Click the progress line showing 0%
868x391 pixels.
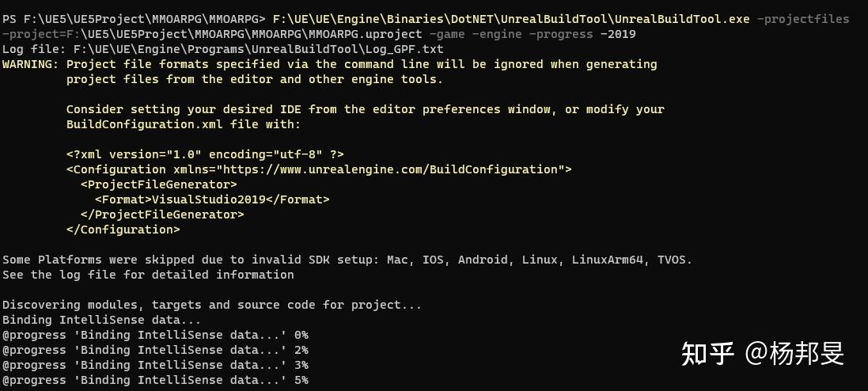pos(155,335)
